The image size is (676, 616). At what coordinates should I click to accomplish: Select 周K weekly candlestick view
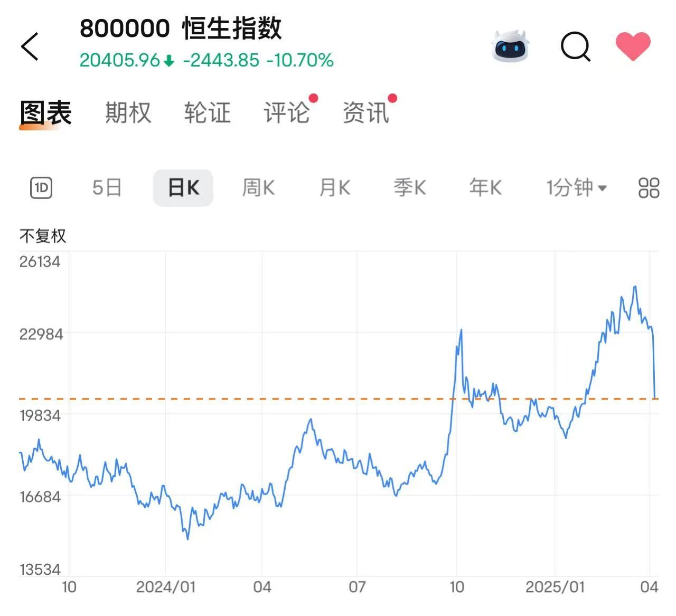click(x=258, y=188)
